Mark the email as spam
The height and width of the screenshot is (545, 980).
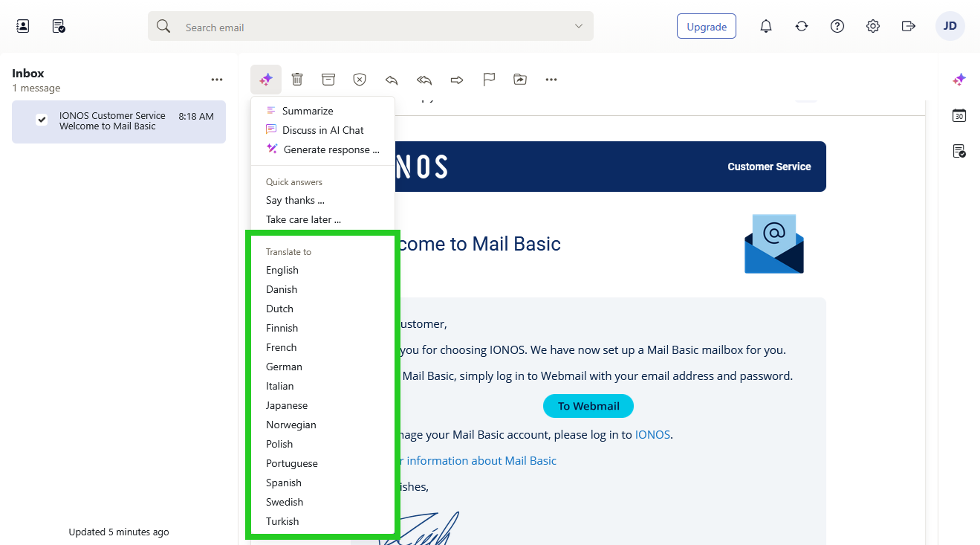pos(360,80)
